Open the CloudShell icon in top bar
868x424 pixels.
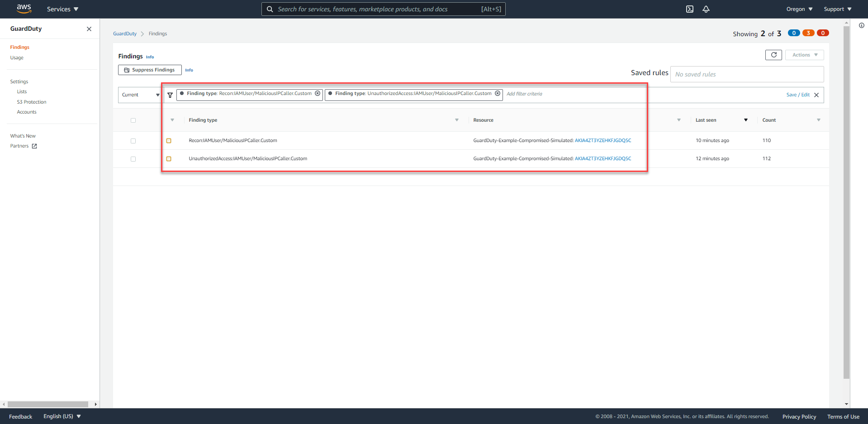tap(690, 9)
